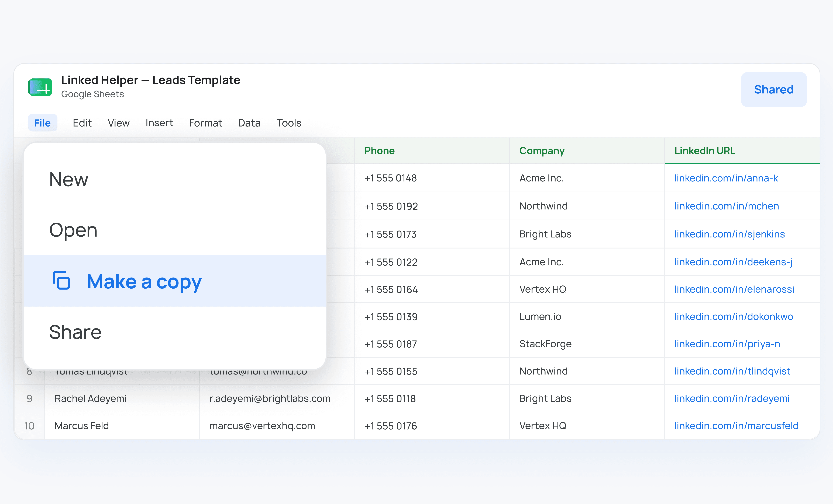The width and height of the screenshot is (833, 504).
Task: Select the phone cell +1 555 0192
Action: click(x=432, y=206)
